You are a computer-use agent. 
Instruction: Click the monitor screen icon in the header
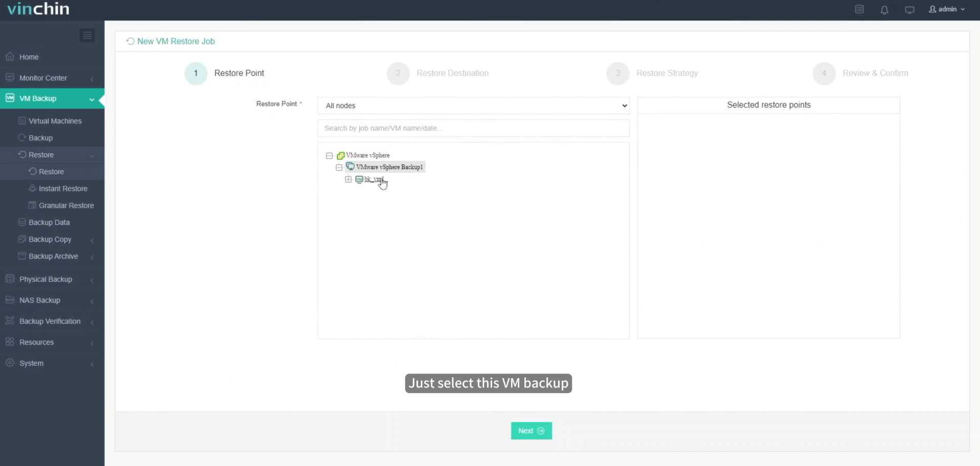point(909,10)
